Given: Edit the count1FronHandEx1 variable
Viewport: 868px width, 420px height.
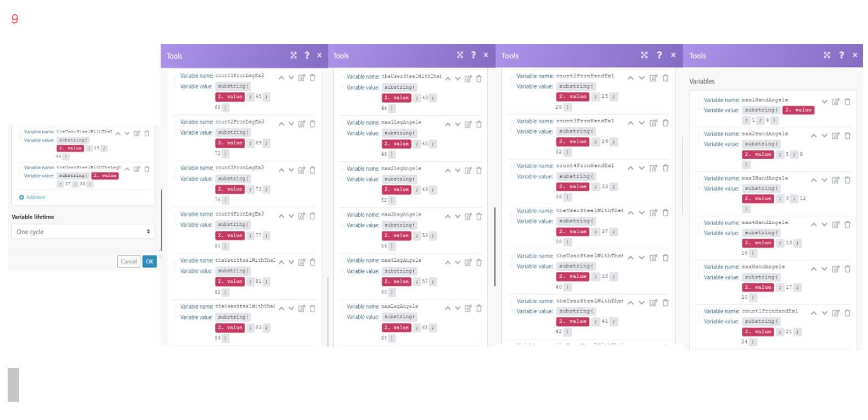Looking at the screenshot, I should click(836, 313).
